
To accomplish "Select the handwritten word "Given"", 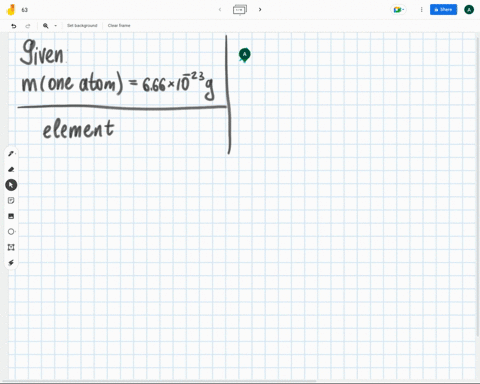I will tap(42, 52).
